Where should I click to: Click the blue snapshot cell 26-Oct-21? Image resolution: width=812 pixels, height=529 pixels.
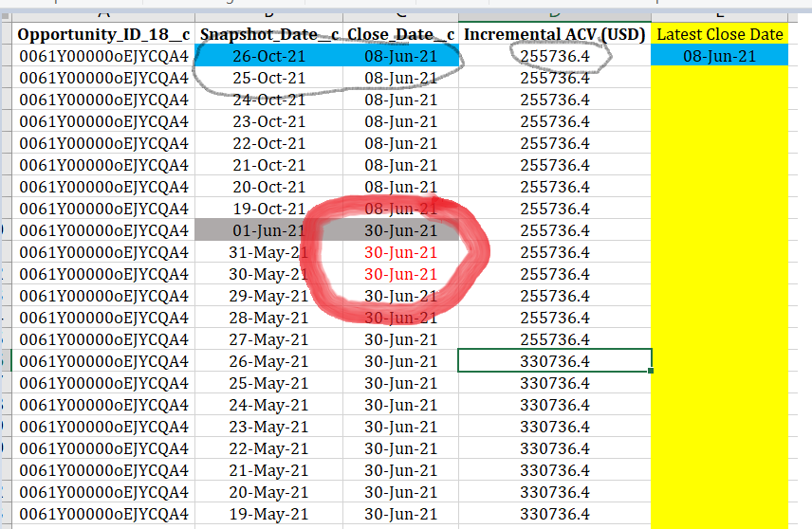point(268,56)
